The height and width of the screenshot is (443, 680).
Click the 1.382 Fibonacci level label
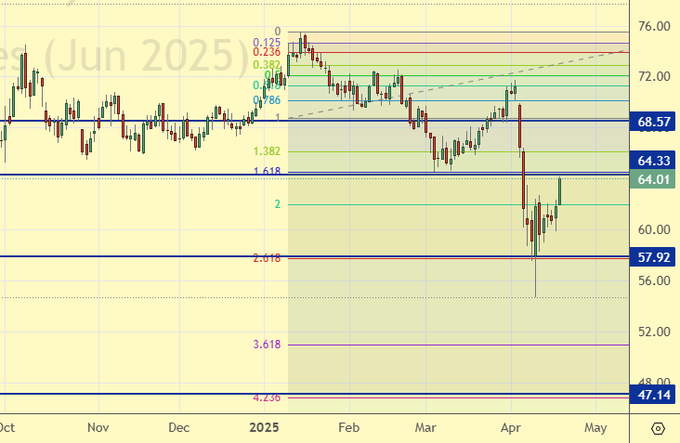tap(268, 151)
